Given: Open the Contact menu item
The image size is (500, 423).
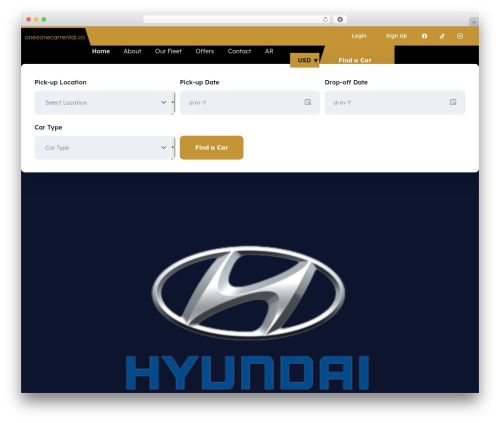Looking at the screenshot, I should point(239,51).
